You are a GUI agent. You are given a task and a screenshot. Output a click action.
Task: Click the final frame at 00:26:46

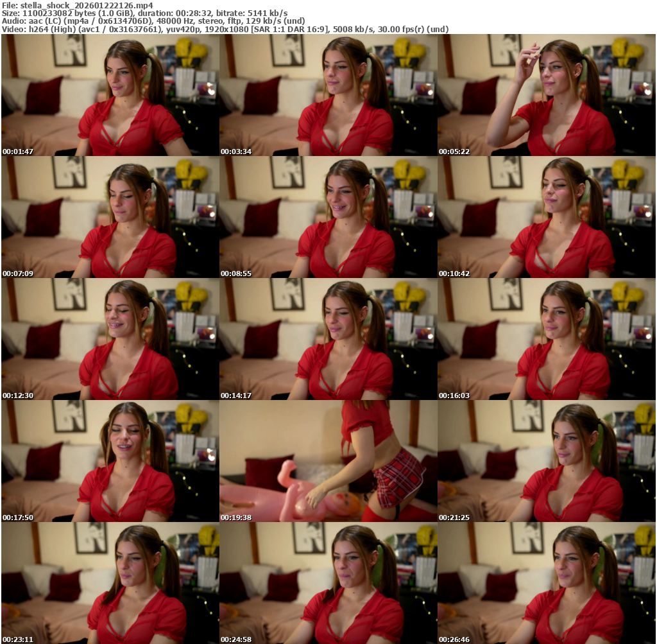pos(547,583)
